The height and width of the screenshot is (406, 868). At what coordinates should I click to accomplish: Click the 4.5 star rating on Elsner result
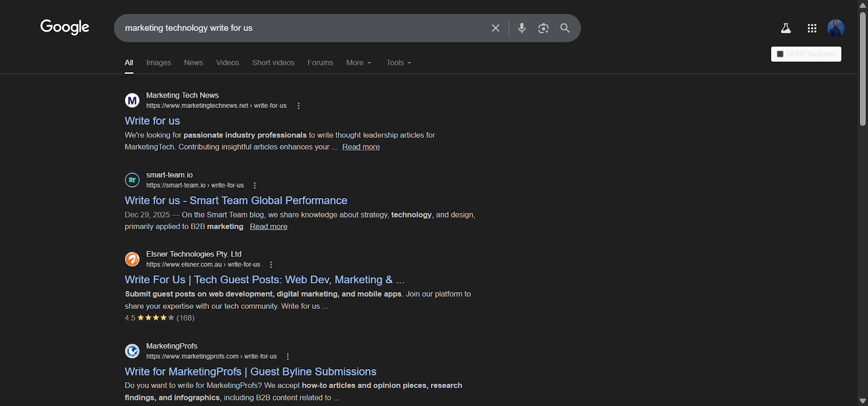(156, 318)
